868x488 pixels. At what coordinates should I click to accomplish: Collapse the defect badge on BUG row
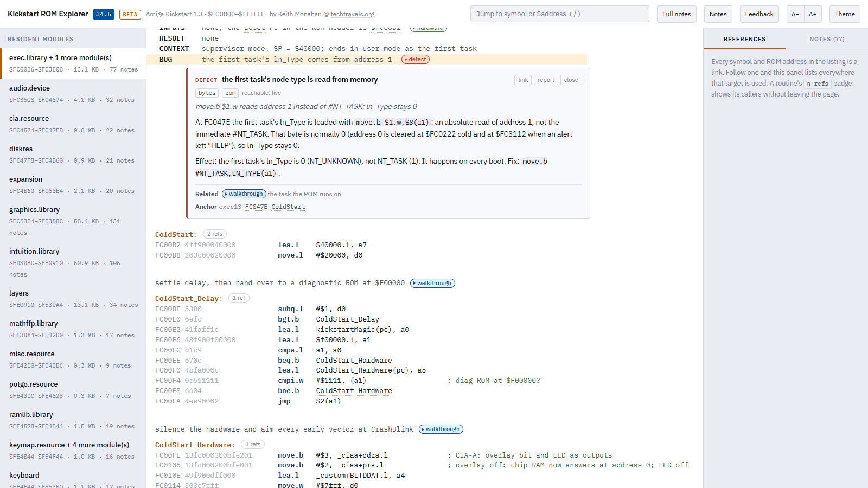point(416,60)
